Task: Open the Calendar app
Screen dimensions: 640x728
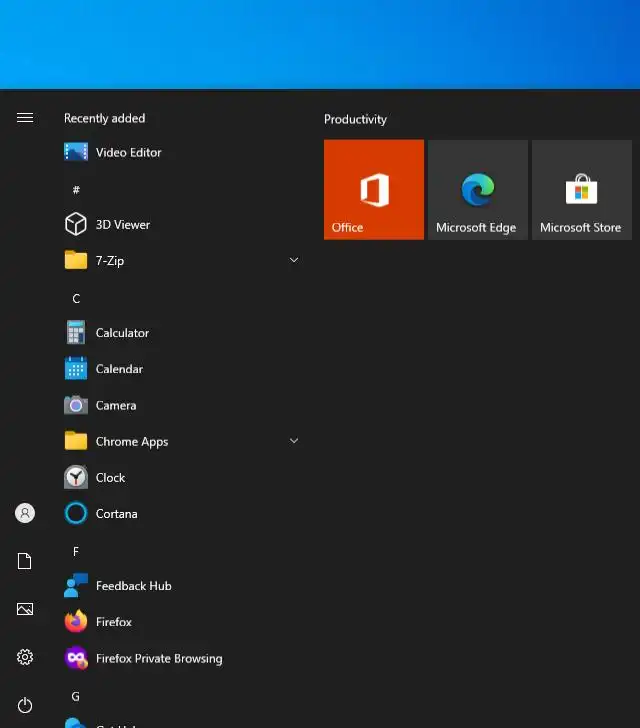Action: [181, 369]
